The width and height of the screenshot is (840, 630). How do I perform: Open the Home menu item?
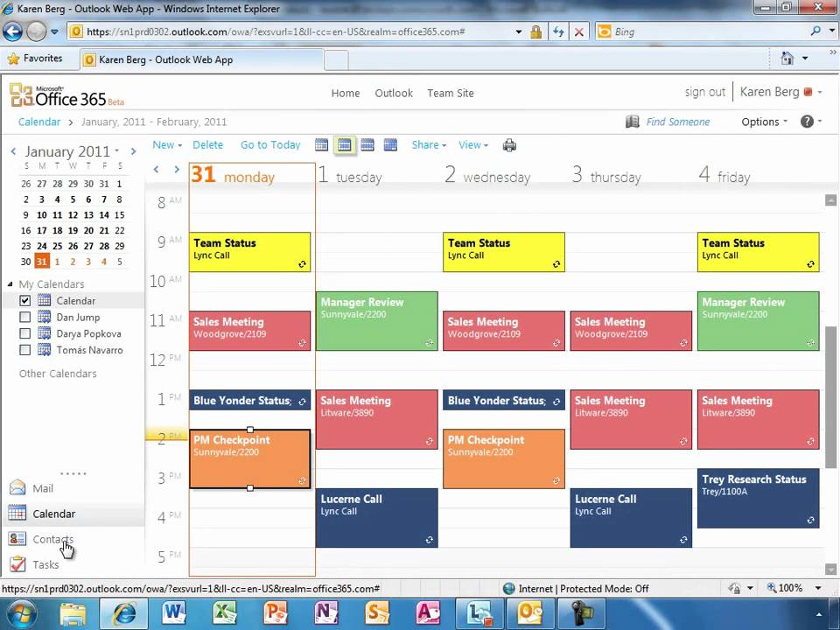[346, 94]
